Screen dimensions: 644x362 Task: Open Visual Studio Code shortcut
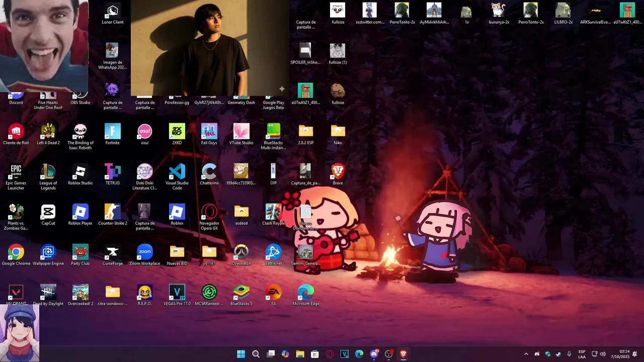coord(177,177)
